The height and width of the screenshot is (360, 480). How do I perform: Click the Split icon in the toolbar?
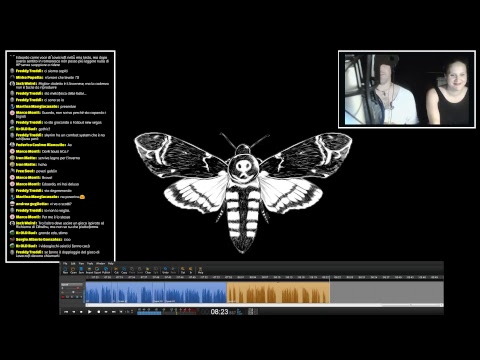156,270
